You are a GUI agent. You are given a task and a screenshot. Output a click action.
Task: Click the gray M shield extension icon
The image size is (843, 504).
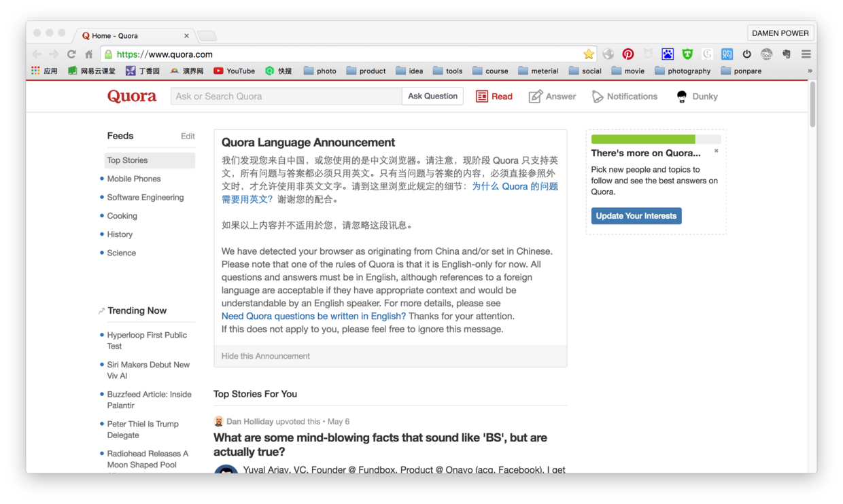click(648, 54)
